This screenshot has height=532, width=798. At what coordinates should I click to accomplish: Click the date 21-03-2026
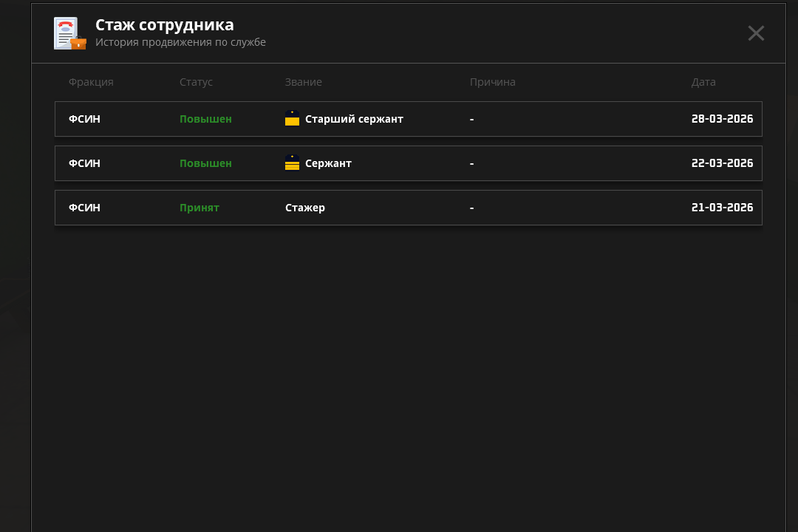[722, 208]
